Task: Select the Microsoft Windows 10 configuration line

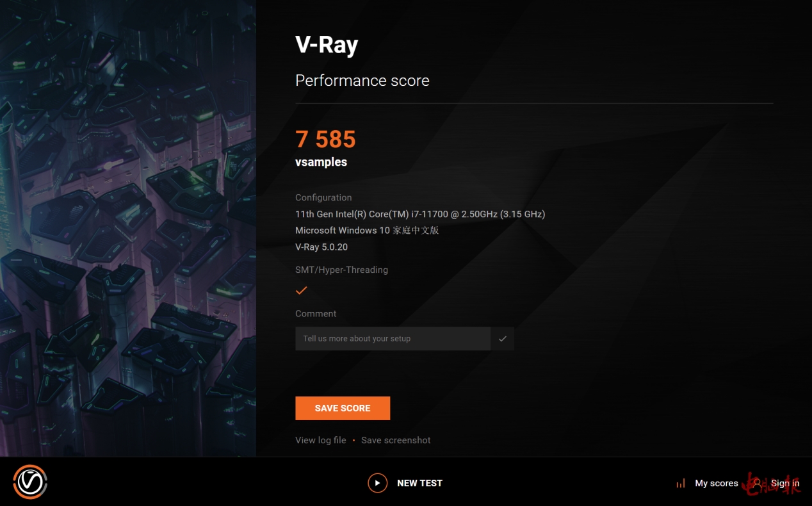Action: click(x=367, y=231)
